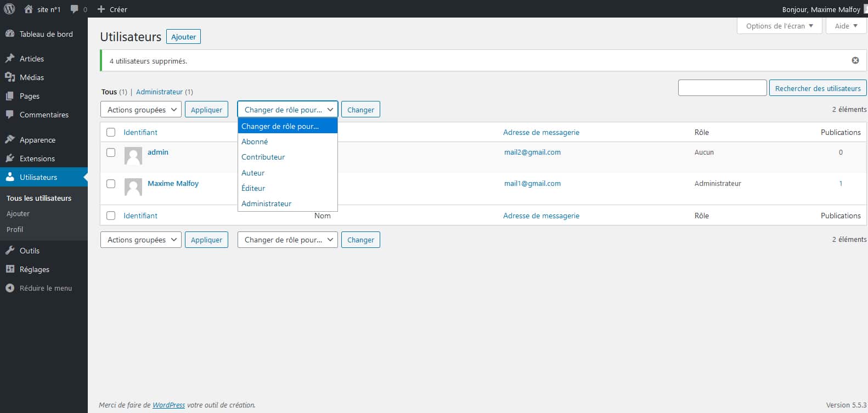Click the Articles pin icon
Image resolution: width=868 pixels, height=413 pixels.
point(10,59)
